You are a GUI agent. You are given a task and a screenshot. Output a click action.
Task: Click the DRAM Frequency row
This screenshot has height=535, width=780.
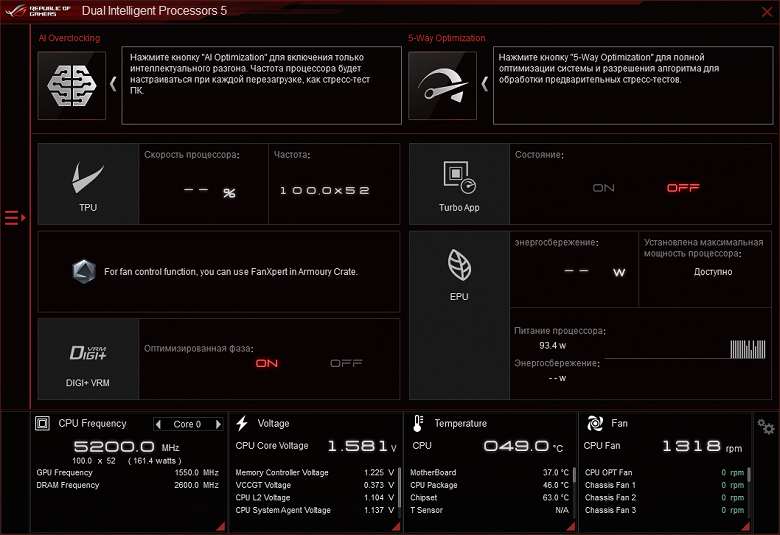pyautogui.click(x=127, y=485)
